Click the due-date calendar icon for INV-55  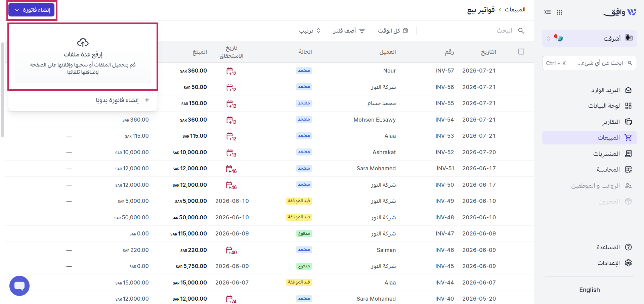point(231,104)
